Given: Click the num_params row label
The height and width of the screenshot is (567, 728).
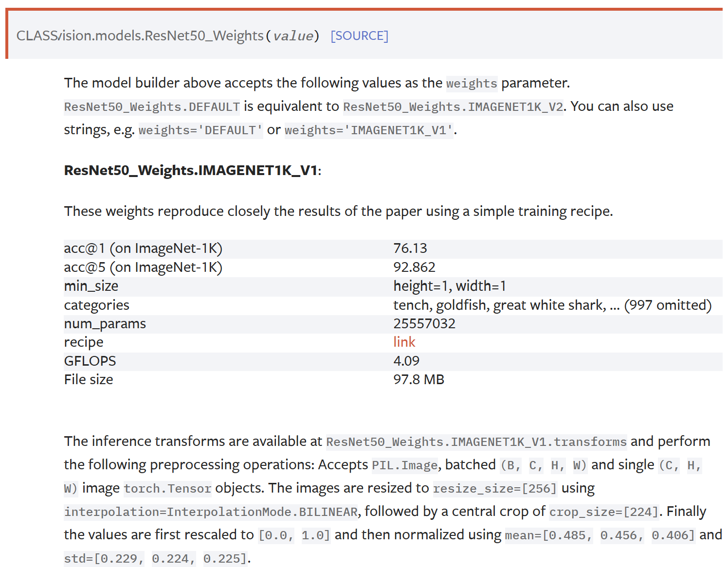Looking at the screenshot, I should [105, 324].
